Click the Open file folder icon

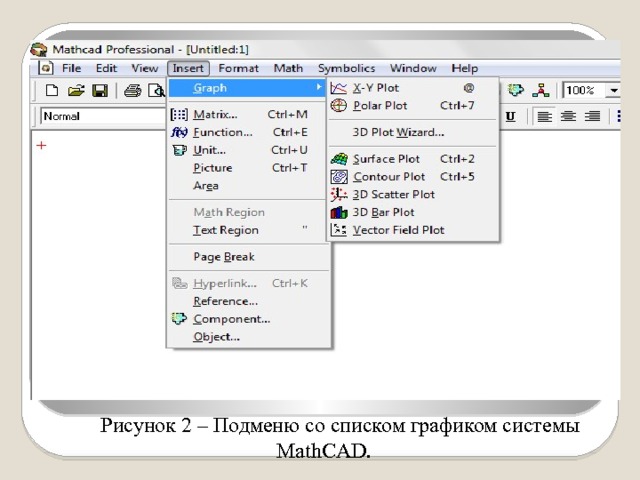coord(76,90)
